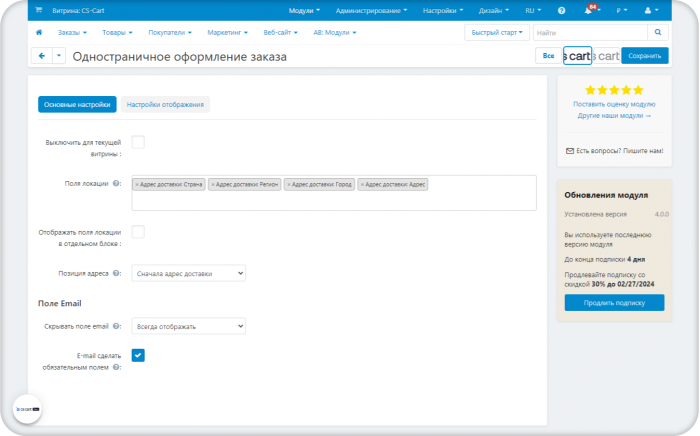Open the Покупатели menu

(170, 32)
